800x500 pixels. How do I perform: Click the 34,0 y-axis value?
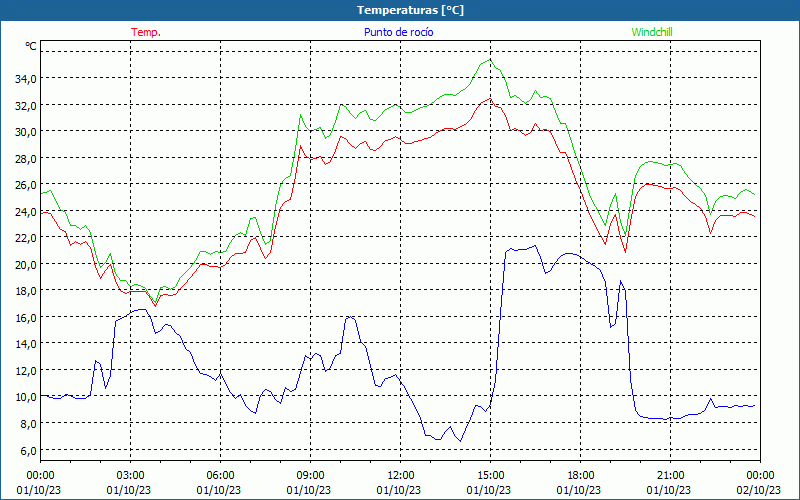pyautogui.click(x=25, y=78)
